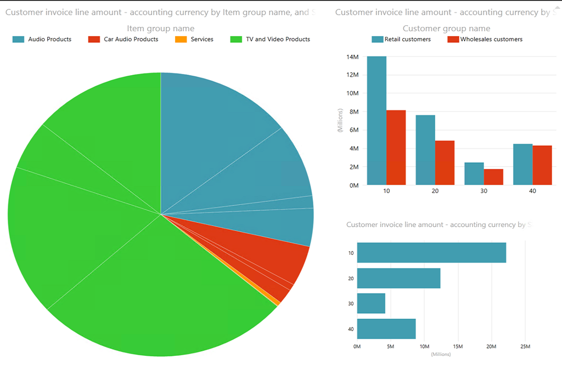Select the Retail customers column for site 20

coord(425,150)
